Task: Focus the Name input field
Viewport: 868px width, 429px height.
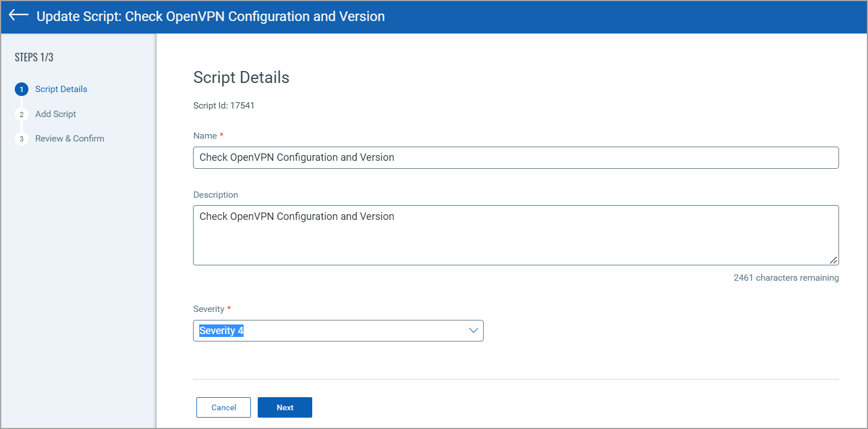Action: coord(515,157)
